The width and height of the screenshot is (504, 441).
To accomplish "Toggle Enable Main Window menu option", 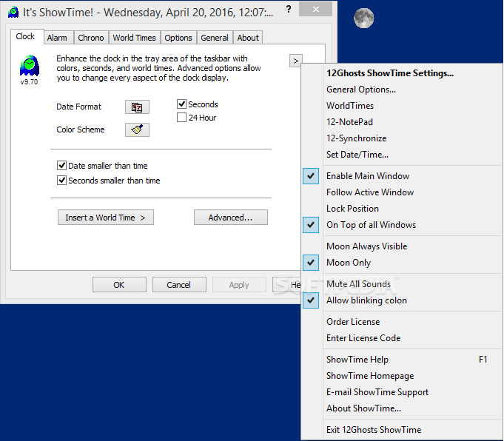I will tap(402, 176).
